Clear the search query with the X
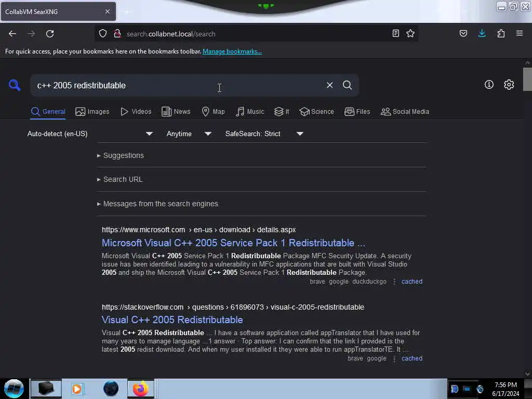 (x=329, y=85)
